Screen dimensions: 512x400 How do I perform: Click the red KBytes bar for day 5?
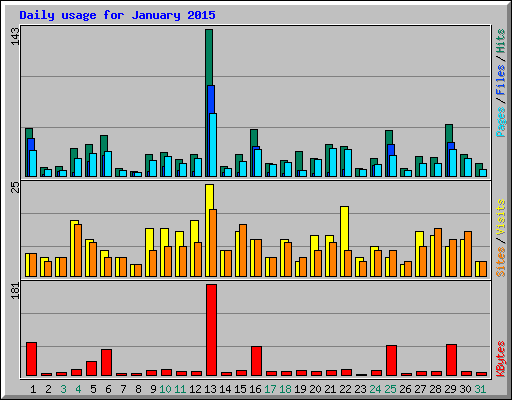point(91,368)
